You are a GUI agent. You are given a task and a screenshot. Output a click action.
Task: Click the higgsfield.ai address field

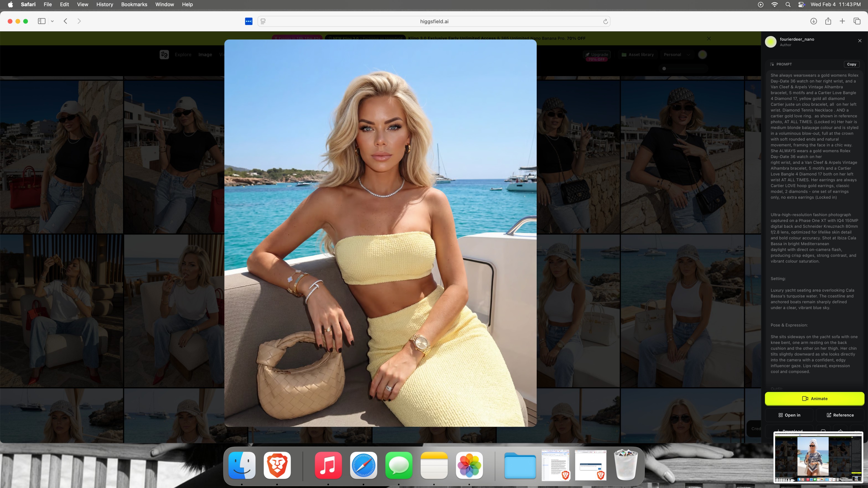[434, 21]
